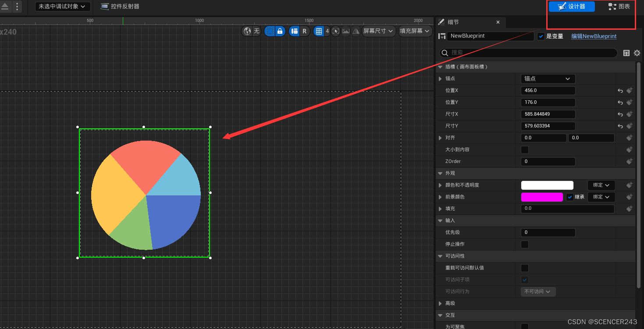Reset 尺寸X to default arrow icon
The width and height of the screenshot is (644, 329).
620,114
